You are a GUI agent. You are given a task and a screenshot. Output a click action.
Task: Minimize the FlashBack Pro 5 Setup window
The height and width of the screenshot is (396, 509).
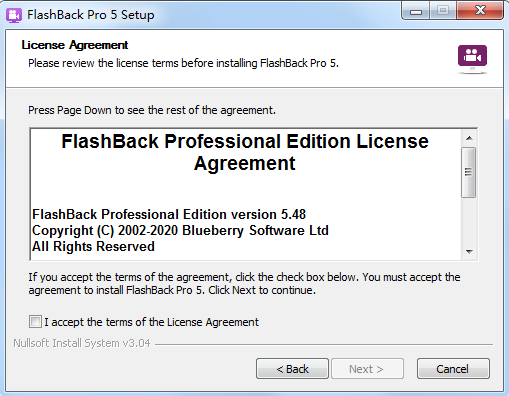[x=416, y=11]
